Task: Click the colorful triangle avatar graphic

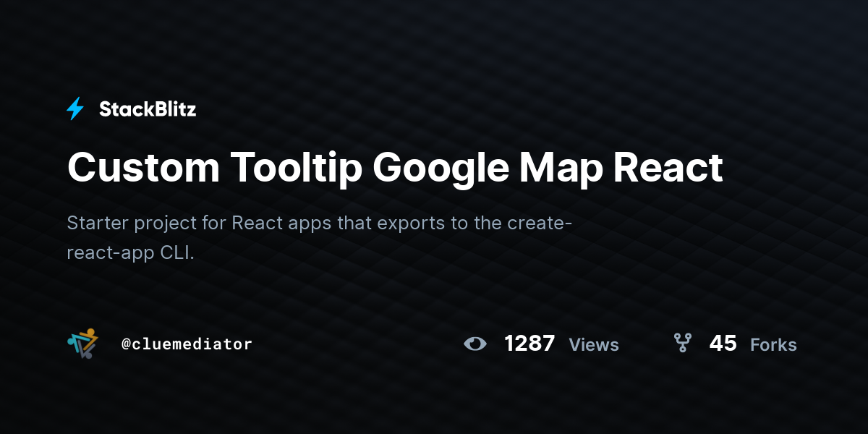Action: 82,344
